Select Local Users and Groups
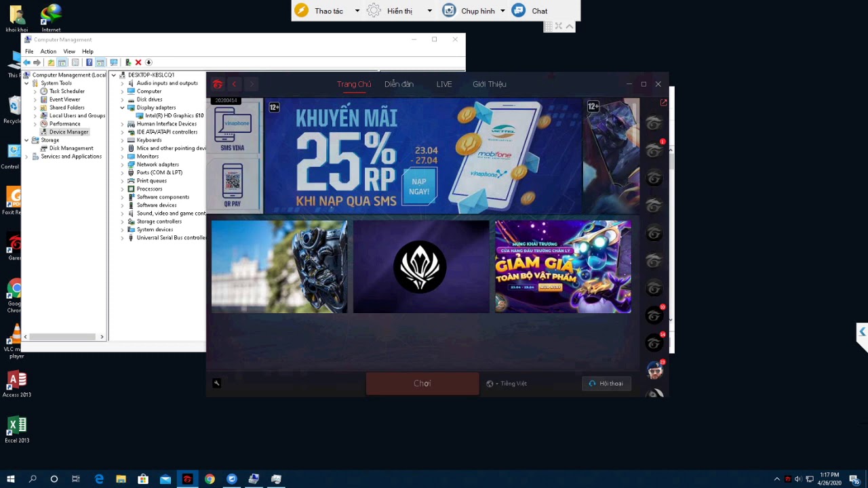Screen dimensions: 868x488 pyautogui.click(x=77, y=115)
